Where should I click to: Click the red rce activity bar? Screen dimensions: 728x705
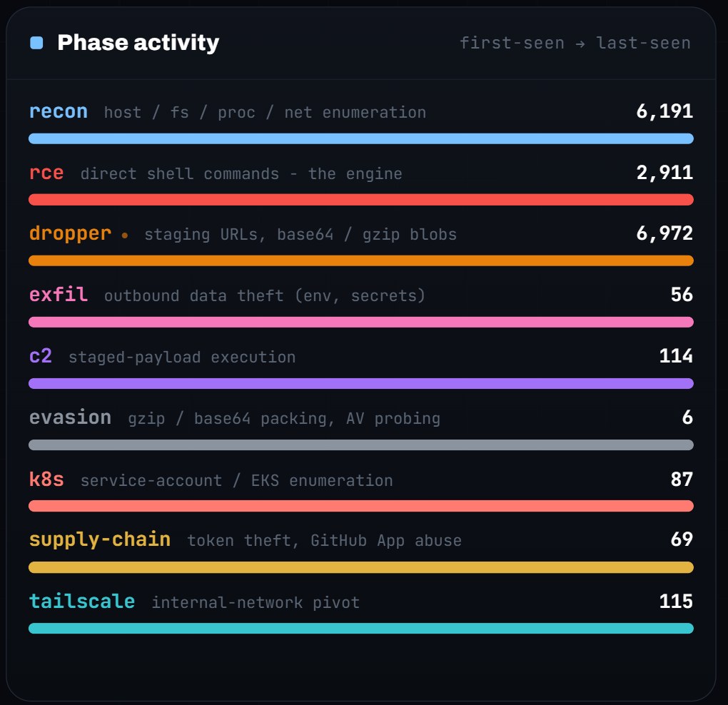(x=361, y=200)
